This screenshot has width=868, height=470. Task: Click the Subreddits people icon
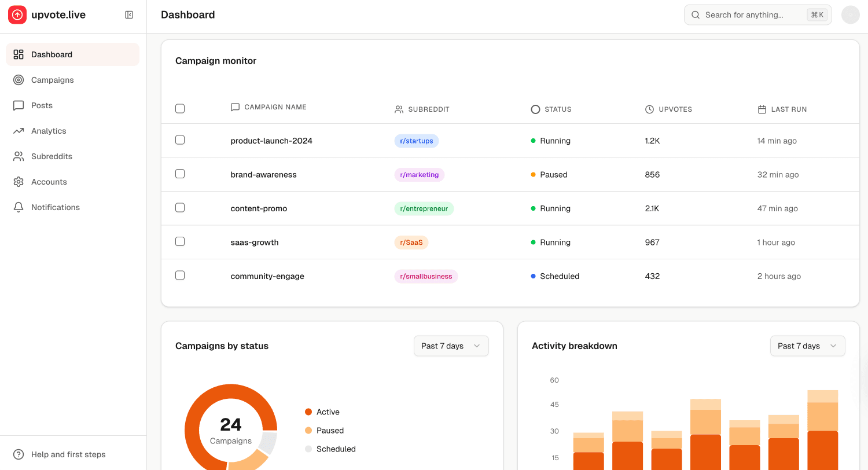(18, 156)
